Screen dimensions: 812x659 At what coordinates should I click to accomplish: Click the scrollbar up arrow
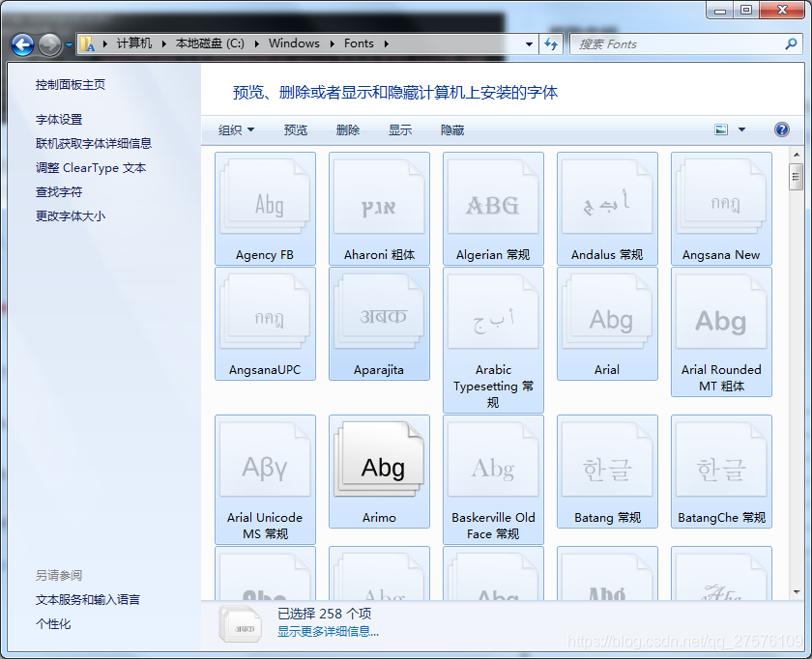[797, 155]
